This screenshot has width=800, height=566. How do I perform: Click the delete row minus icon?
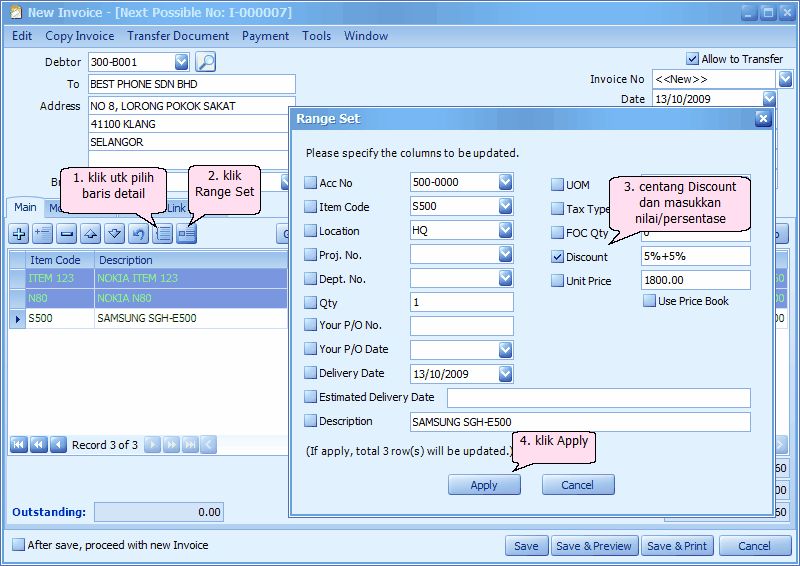[67, 233]
